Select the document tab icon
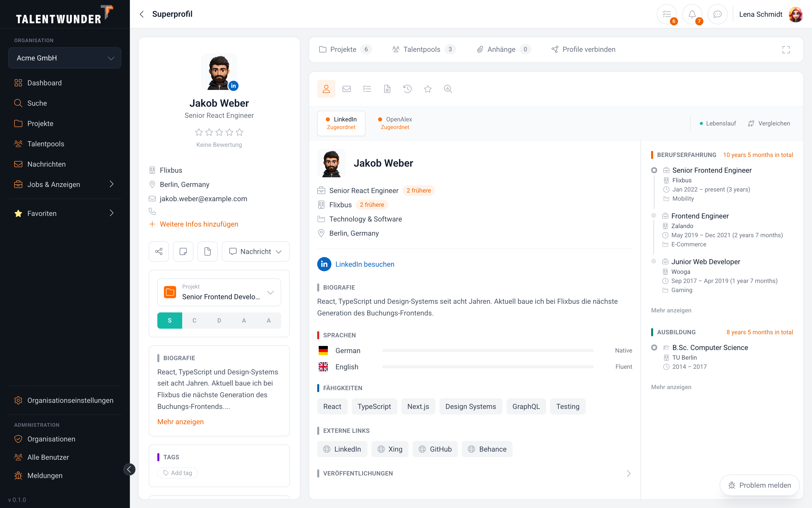The width and height of the screenshot is (812, 508). coord(387,89)
